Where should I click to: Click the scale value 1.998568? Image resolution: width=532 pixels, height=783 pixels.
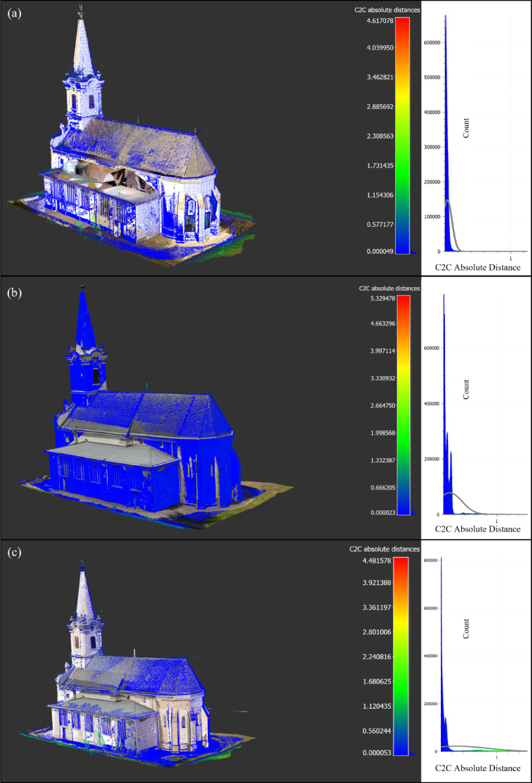click(382, 433)
